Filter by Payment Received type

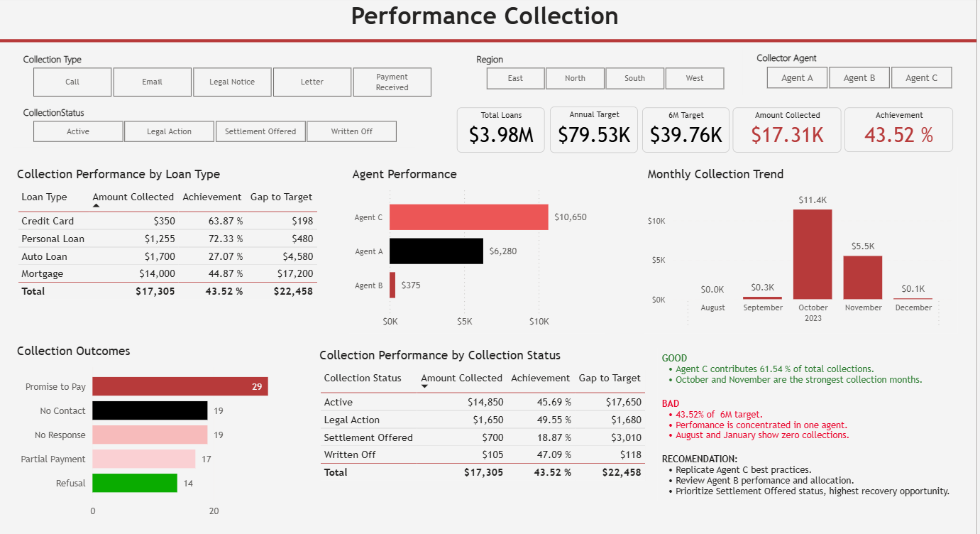[392, 82]
